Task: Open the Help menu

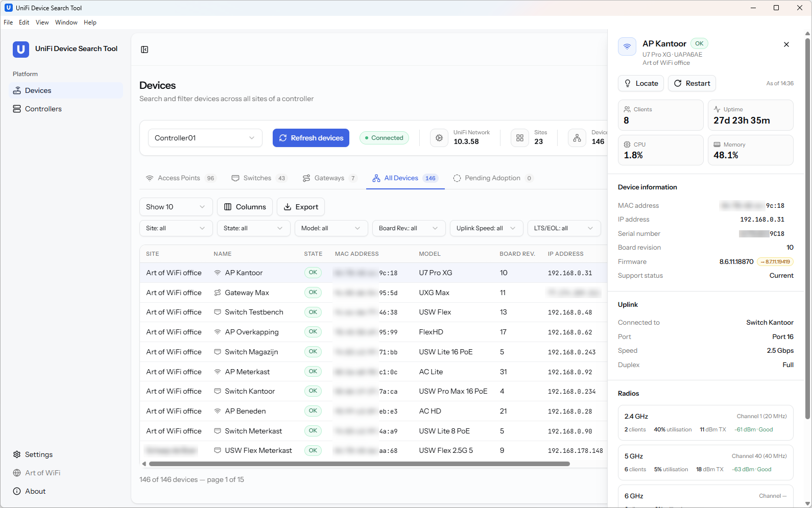Action: click(x=90, y=22)
